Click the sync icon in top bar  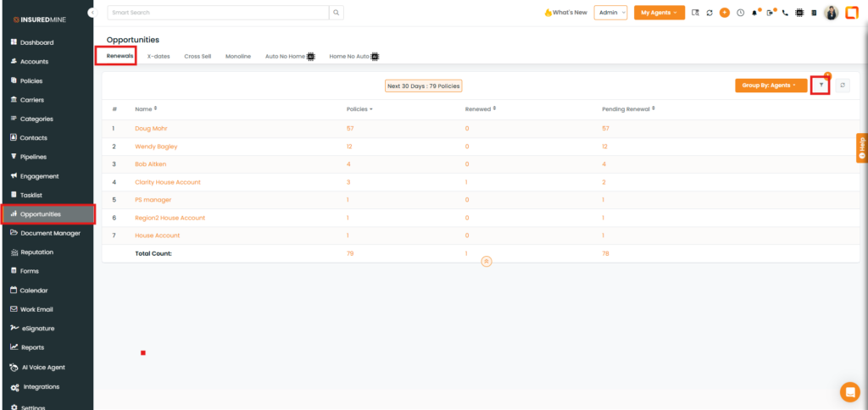[x=709, y=13]
